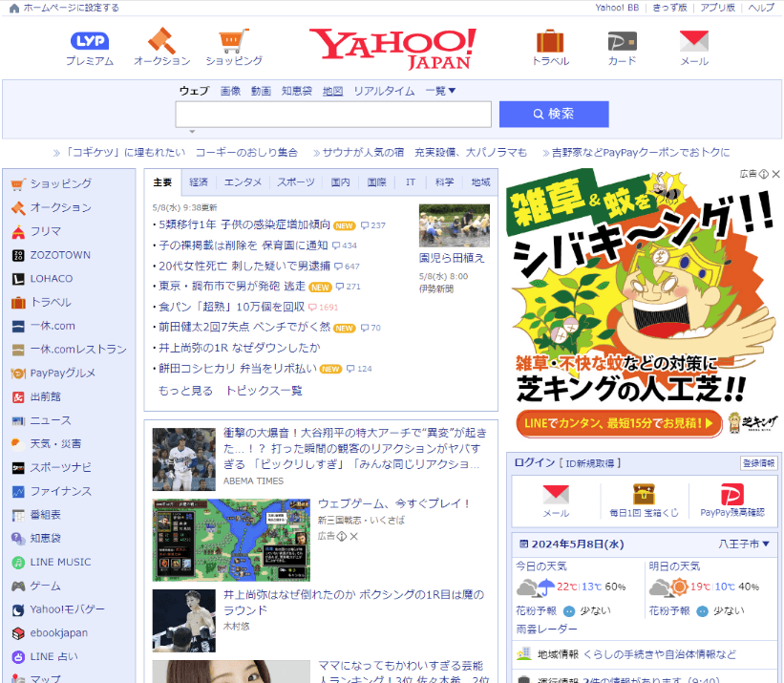Screen dimensions: 784x683
Task: Open Yahoo! カード via the card icon
Action: pyautogui.click(x=622, y=43)
